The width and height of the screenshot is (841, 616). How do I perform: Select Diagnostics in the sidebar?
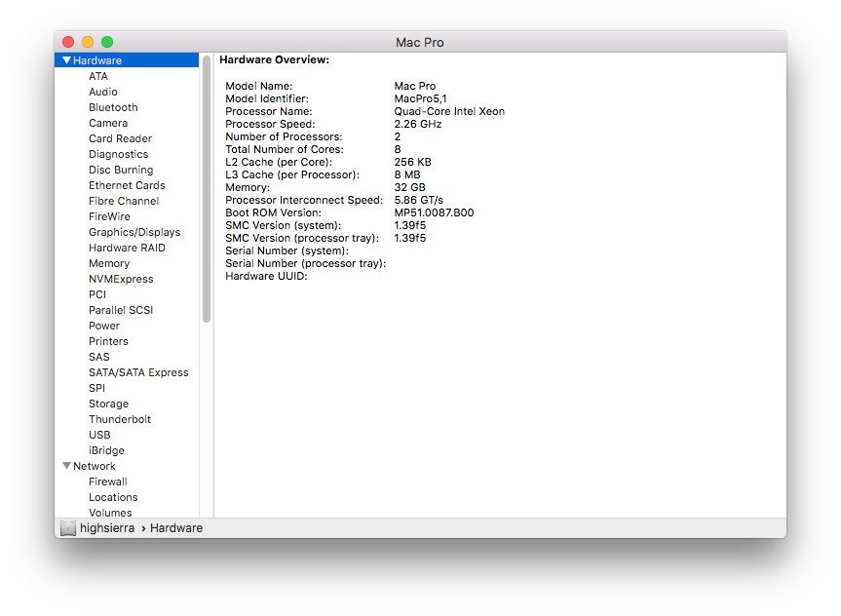click(118, 154)
